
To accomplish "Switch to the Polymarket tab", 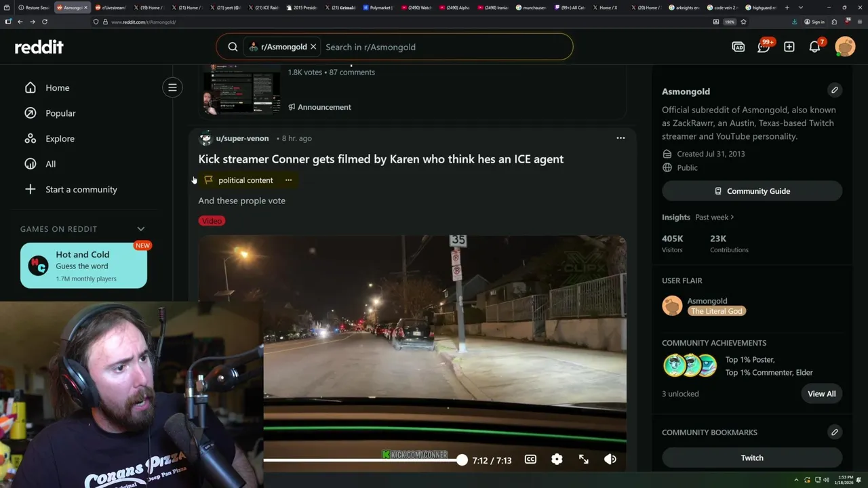I will (x=378, y=7).
